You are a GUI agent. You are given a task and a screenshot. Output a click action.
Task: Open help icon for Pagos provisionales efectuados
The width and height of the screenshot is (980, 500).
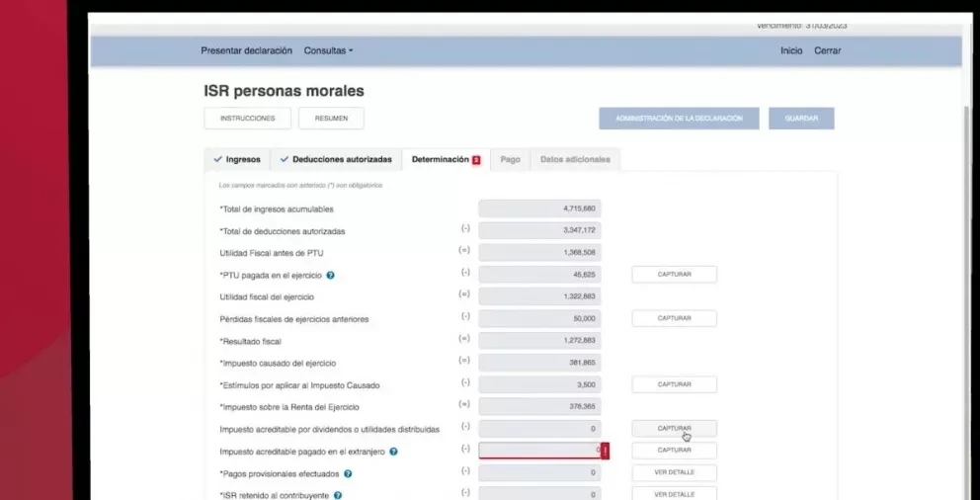pos(348,473)
